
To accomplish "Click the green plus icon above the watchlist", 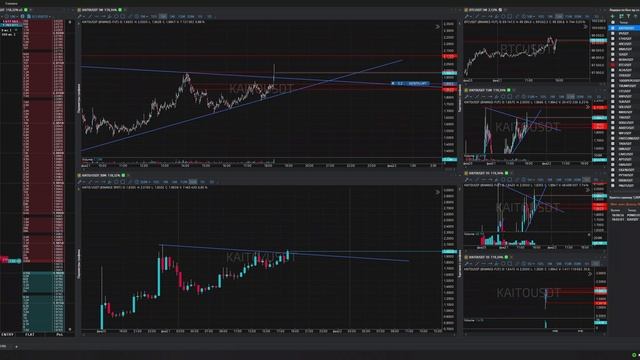I will (x=612, y=17).
